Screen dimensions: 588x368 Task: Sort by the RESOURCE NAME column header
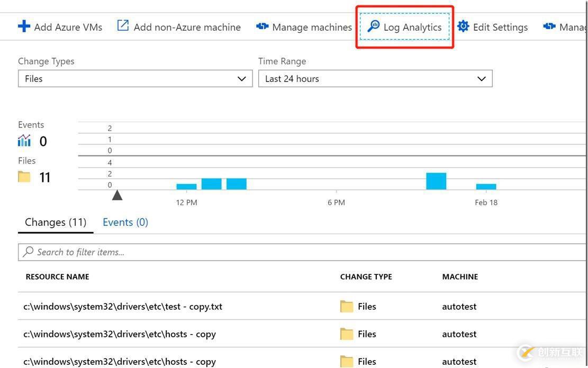tap(57, 276)
